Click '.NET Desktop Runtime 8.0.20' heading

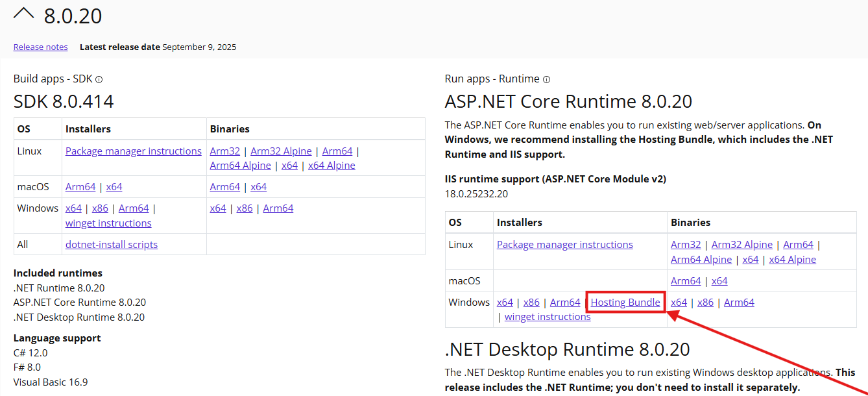coord(567,349)
